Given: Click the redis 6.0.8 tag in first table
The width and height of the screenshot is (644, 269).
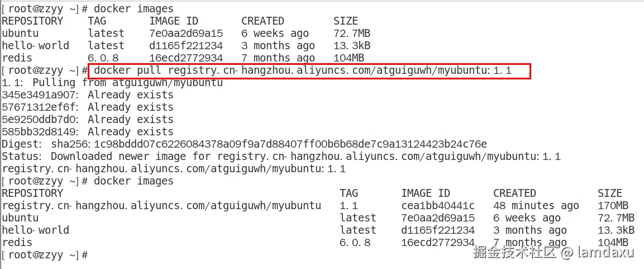Looking at the screenshot, I should [103, 58].
